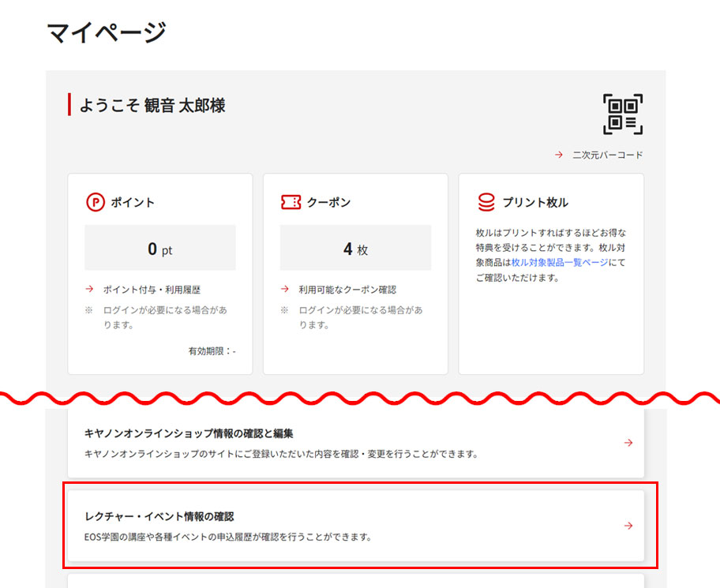The image size is (720, 588).
Task: Click the arrow beside 二次元バーコード
Action: pos(559,155)
